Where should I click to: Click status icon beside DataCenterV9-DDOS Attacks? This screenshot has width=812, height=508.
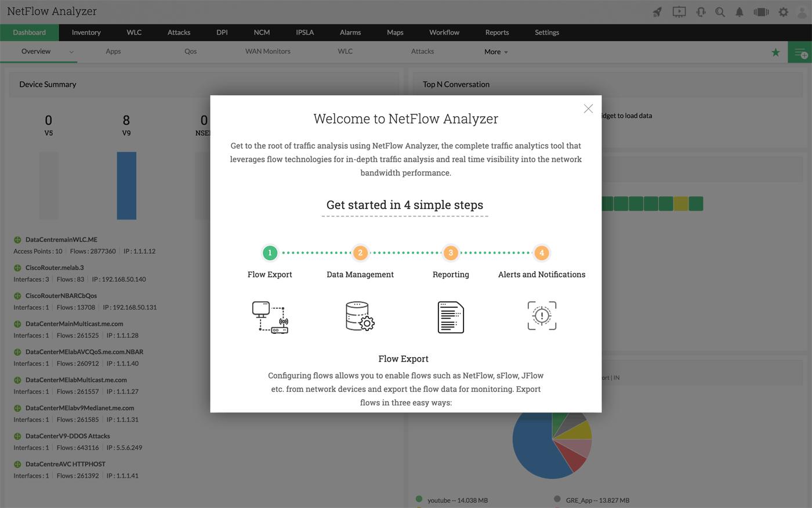pos(17,436)
